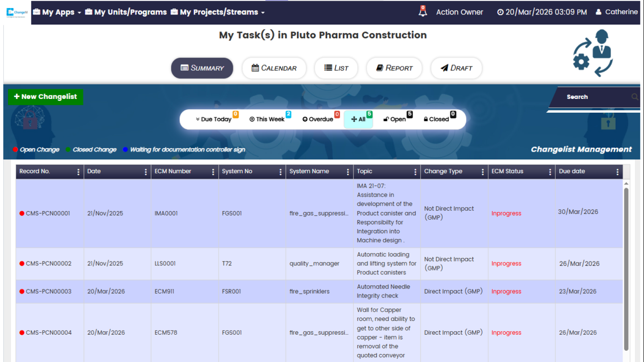Filter tasks by Due Today
Screen dimensions: 644x362
pos(214,119)
